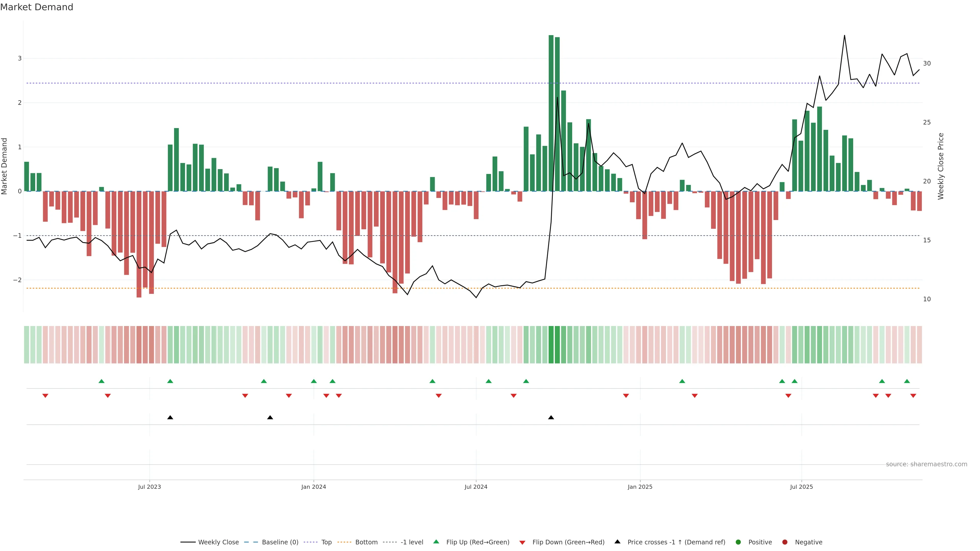Screen dimensions: 980x551
Task: Click the Jan 2025 x-axis label
Action: tap(640, 487)
